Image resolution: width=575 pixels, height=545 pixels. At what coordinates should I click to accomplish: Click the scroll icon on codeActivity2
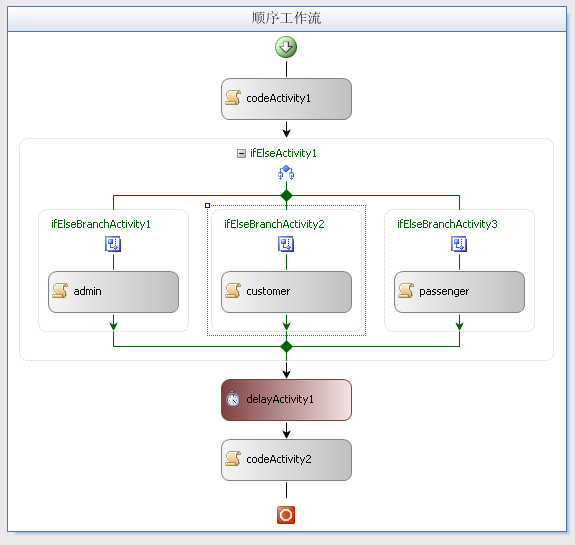(233, 459)
